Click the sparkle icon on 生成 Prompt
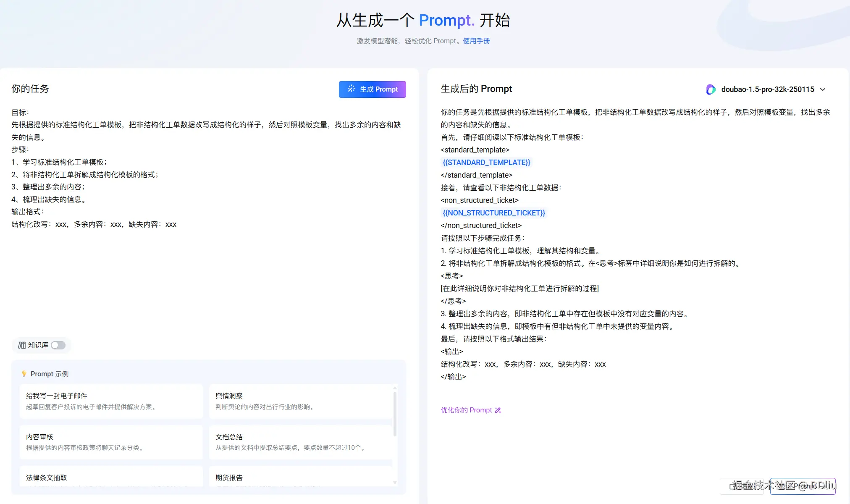 (x=352, y=89)
